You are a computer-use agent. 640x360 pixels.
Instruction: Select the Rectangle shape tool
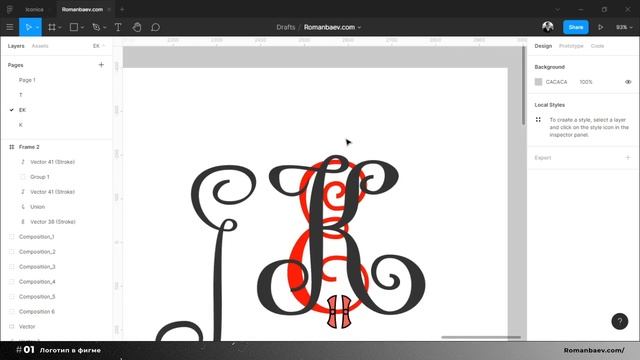tap(74, 27)
